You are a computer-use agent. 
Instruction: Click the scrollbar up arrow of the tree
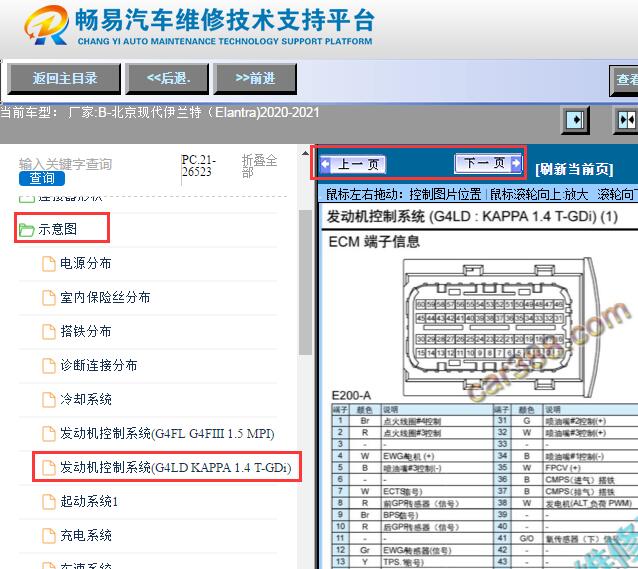[305, 154]
